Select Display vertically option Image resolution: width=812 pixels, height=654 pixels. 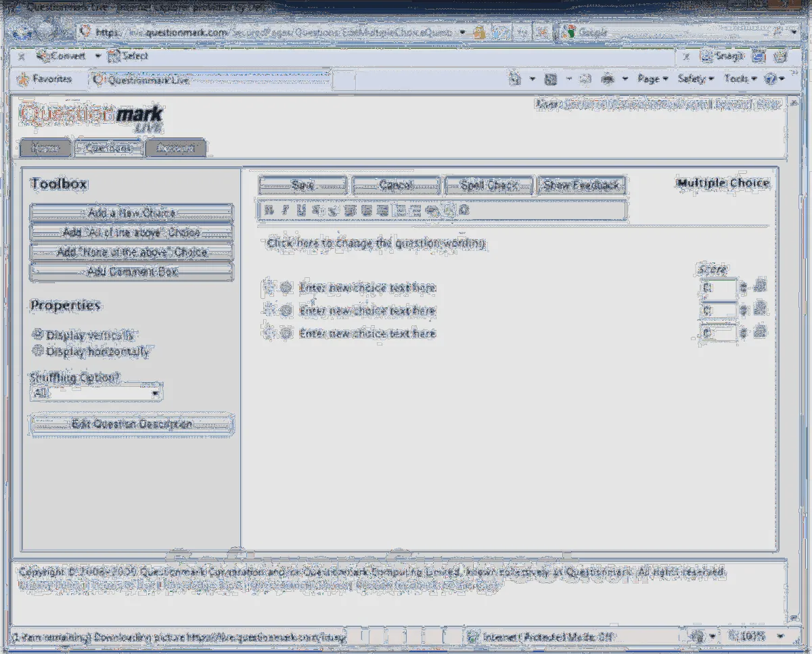[x=38, y=335]
